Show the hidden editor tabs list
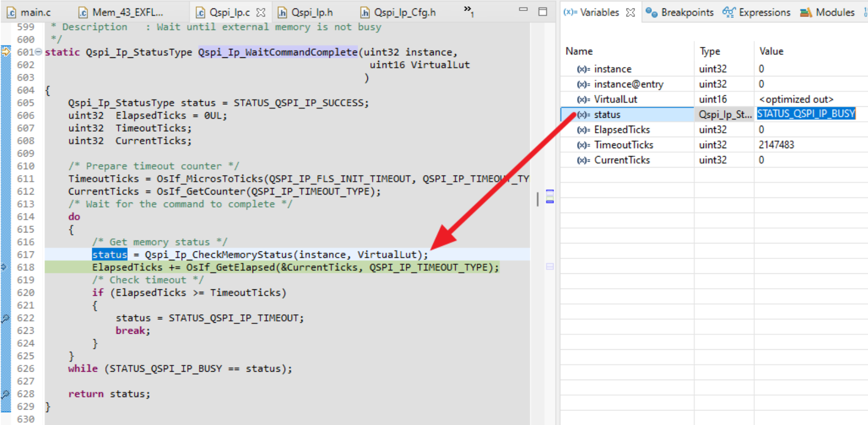This screenshot has height=425, width=868. click(x=468, y=10)
